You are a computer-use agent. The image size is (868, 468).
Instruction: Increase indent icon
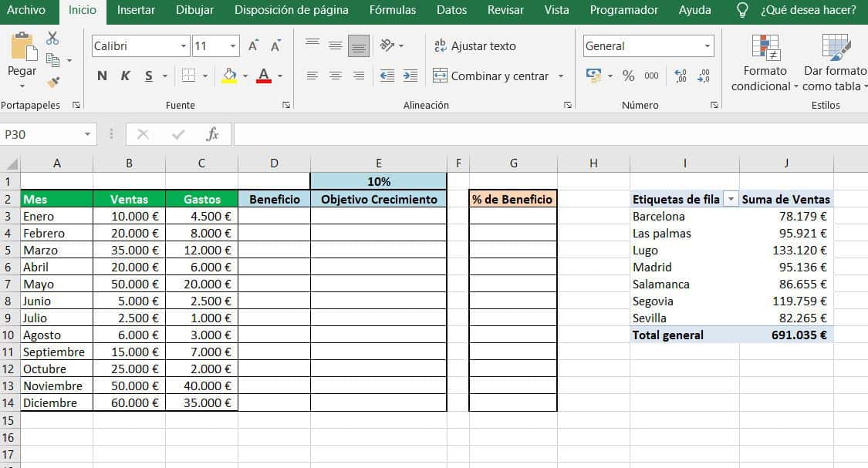pyautogui.click(x=410, y=76)
